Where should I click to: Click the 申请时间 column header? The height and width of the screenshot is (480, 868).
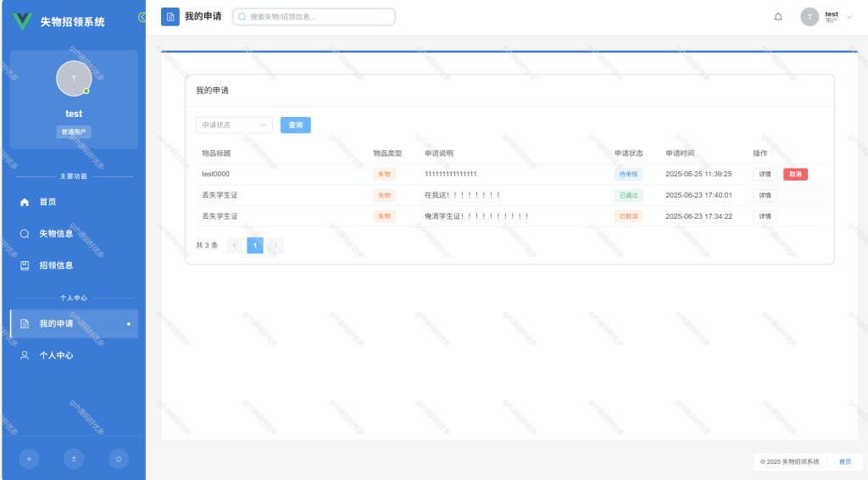pyautogui.click(x=680, y=153)
